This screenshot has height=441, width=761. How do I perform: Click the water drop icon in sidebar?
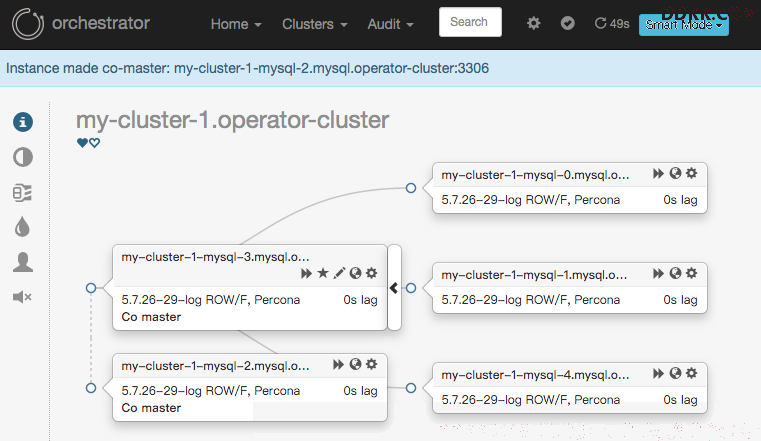[x=22, y=227]
